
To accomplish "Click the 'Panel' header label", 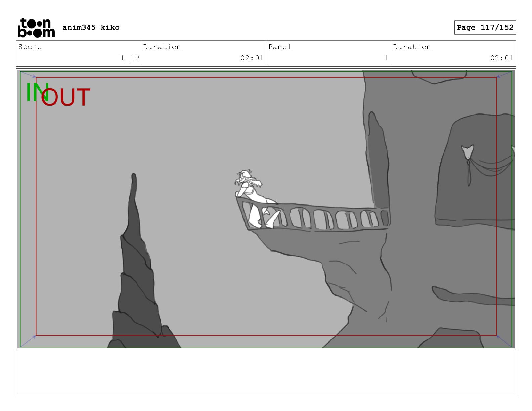I will [280, 47].
